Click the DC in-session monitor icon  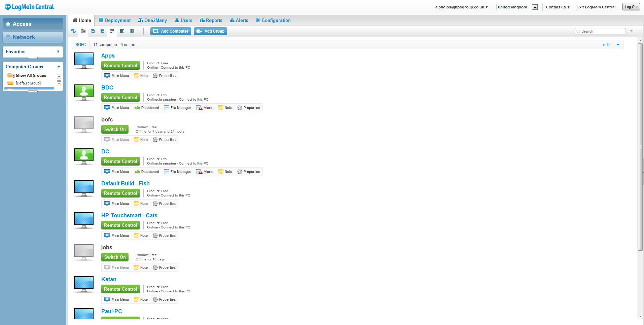coord(84,157)
